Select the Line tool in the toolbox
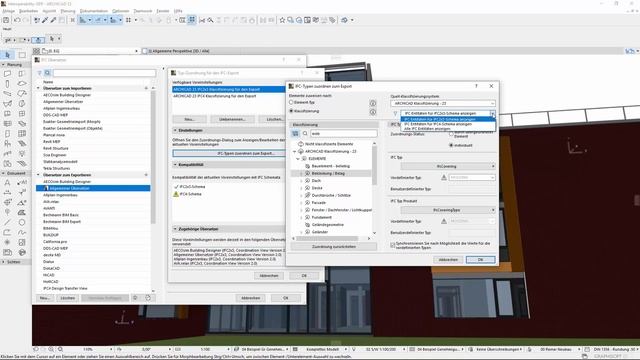 [x=7, y=222]
